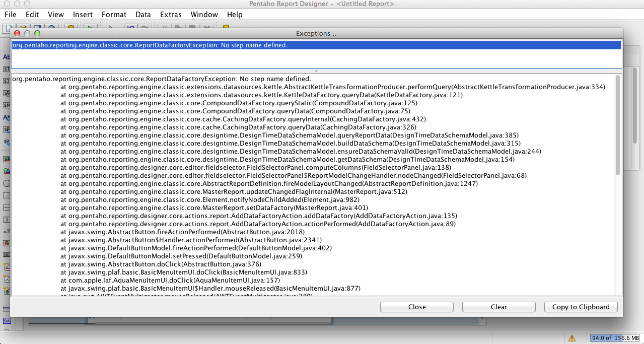Open the View menu
This screenshot has height=344, width=644.
pos(56,15)
